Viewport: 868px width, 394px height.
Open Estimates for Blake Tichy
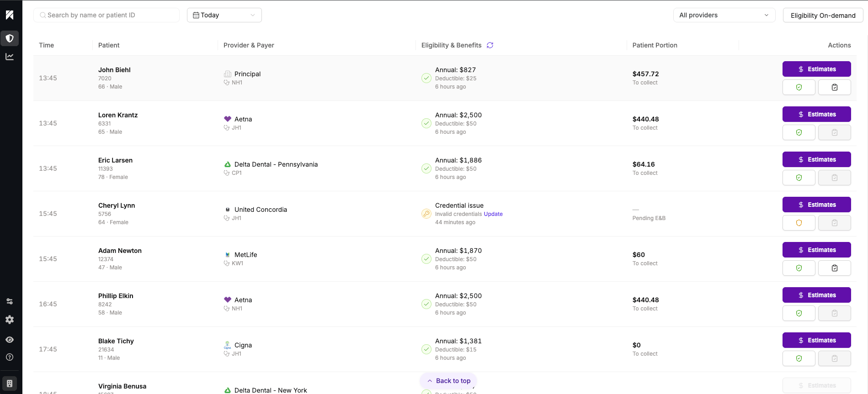click(x=817, y=340)
